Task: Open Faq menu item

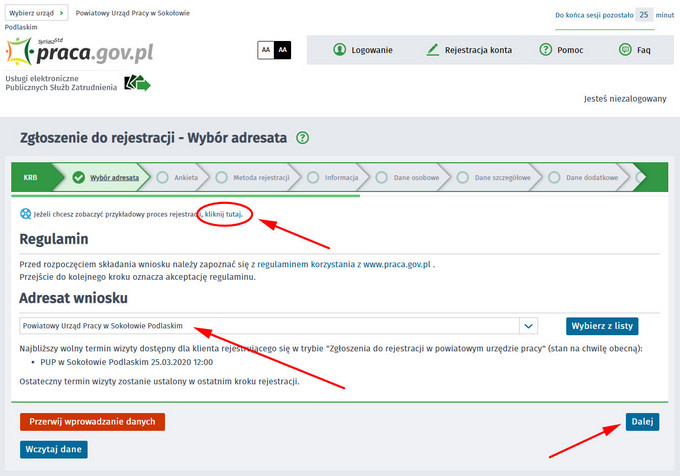Action: tap(634, 50)
